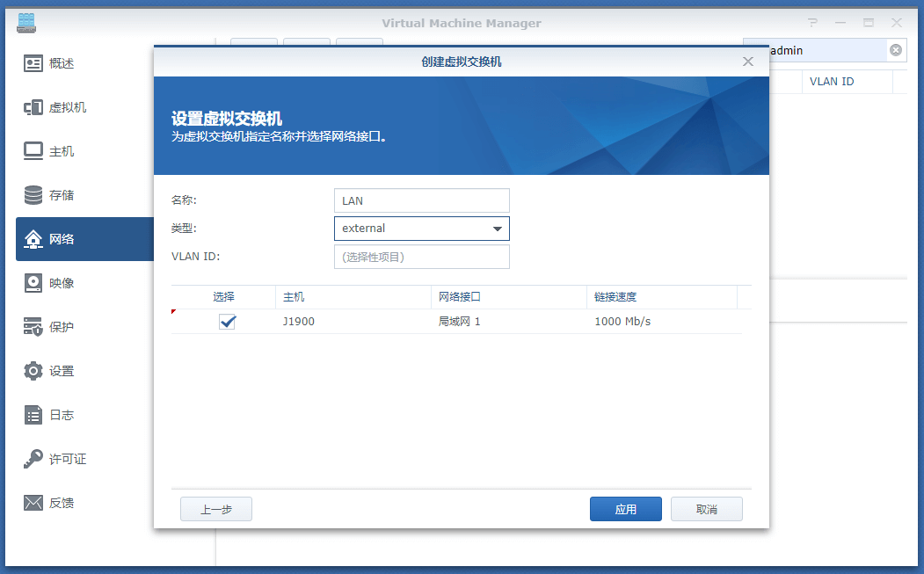Click the 上一步 back button
The height and width of the screenshot is (574, 924).
click(216, 509)
